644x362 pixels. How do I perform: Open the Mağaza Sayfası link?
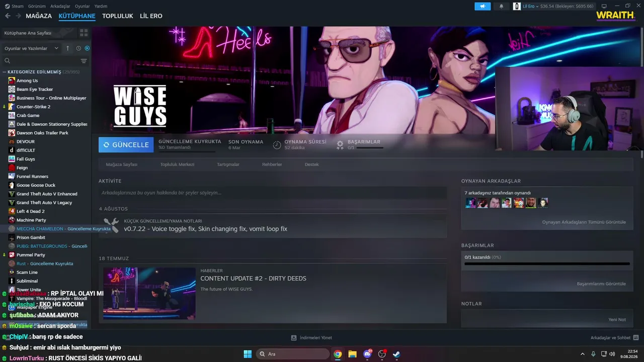pyautogui.click(x=122, y=164)
